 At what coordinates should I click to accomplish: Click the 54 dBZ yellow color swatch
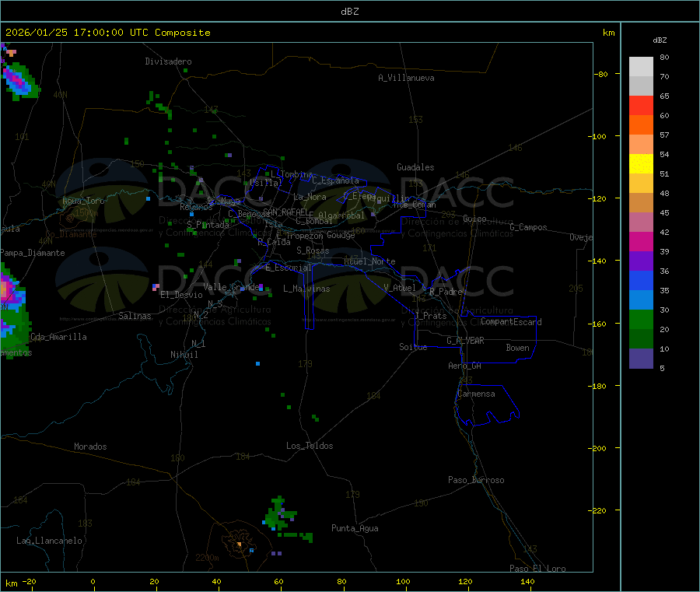[641, 164]
